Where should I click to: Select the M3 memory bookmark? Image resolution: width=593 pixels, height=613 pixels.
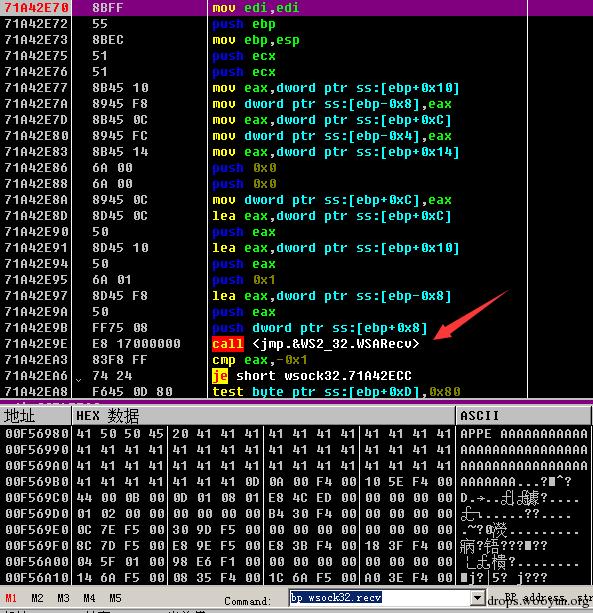click(63, 598)
